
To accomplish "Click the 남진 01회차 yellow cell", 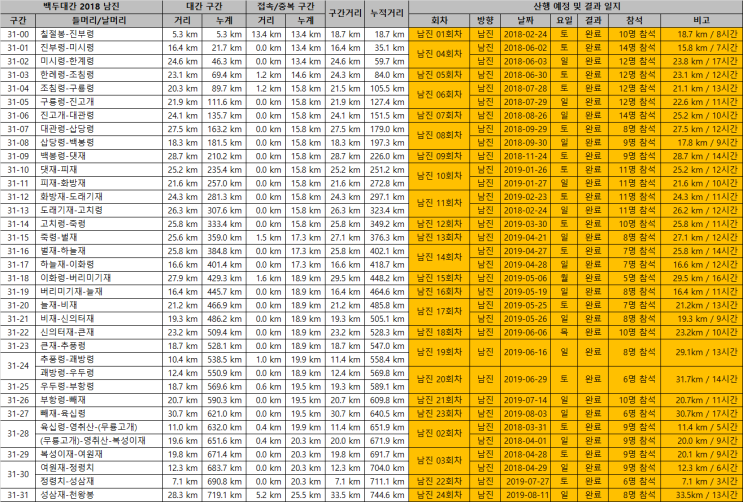I will [x=439, y=34].
